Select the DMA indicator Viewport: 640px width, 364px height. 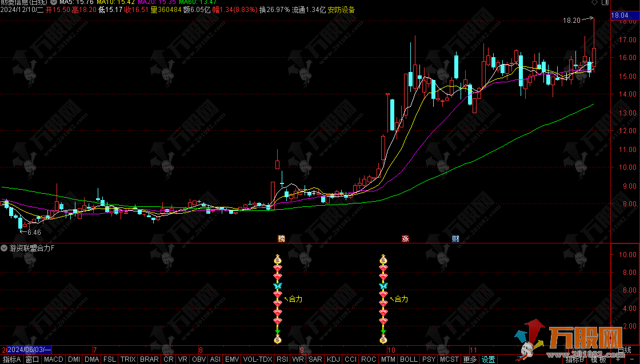click(x=92, y=359)
